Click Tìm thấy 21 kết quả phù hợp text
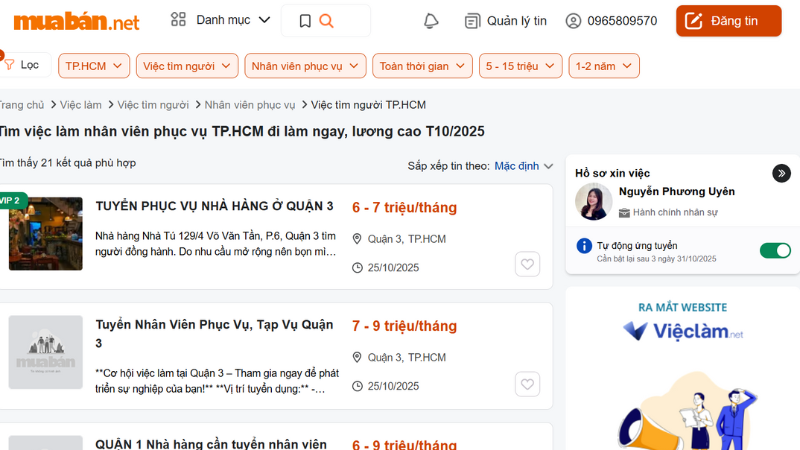 click(x=67, y=163)
